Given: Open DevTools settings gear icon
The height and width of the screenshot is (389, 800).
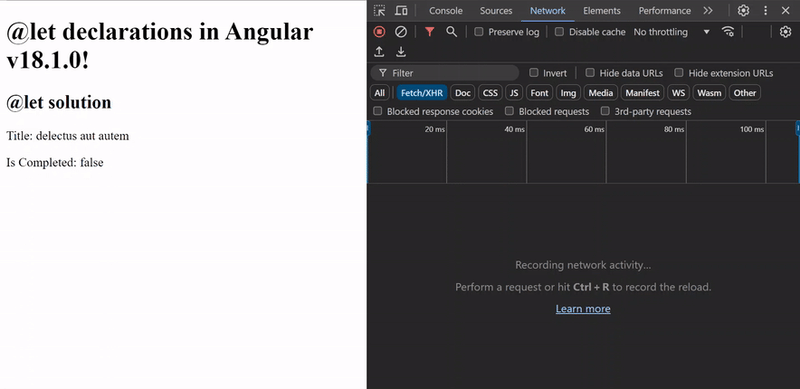Looking at the screenshot, I should [743, 11].
